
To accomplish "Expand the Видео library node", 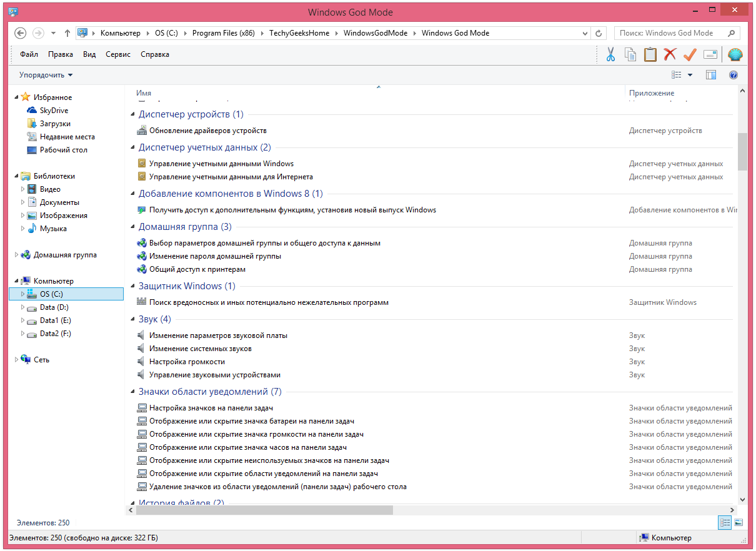I will coord(23,189).
